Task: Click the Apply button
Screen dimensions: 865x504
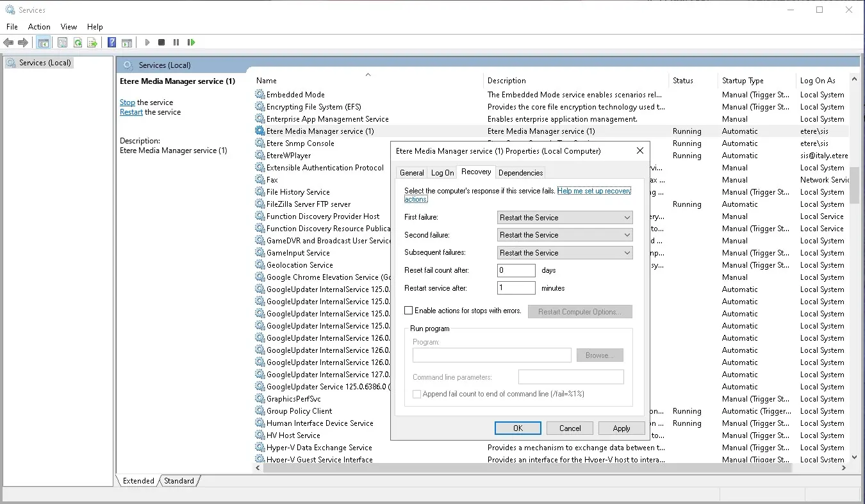Action: click(x=621, y=428)
